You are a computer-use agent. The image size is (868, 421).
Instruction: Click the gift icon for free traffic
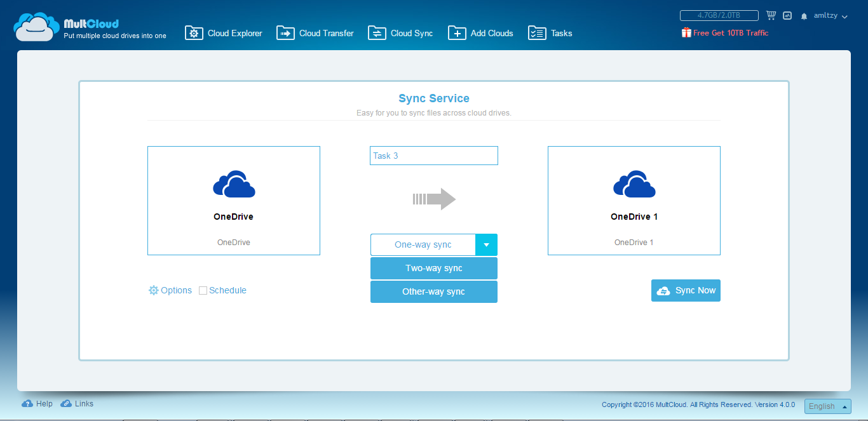[x=686, y=32]
